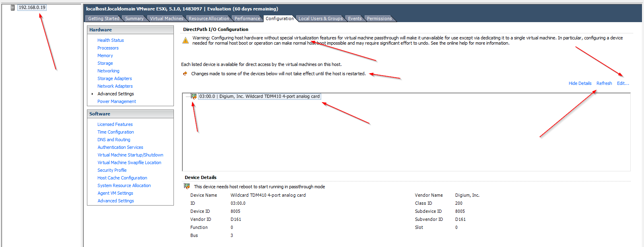The image size is (644, 247).
Task: Open the Storage hardware page
Action: [x=105, y=63]
